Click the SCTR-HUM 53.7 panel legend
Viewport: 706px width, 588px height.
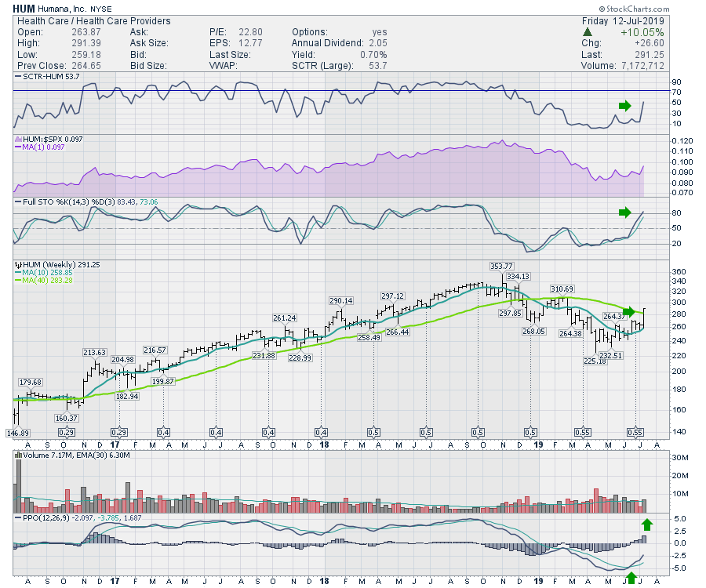48,77
